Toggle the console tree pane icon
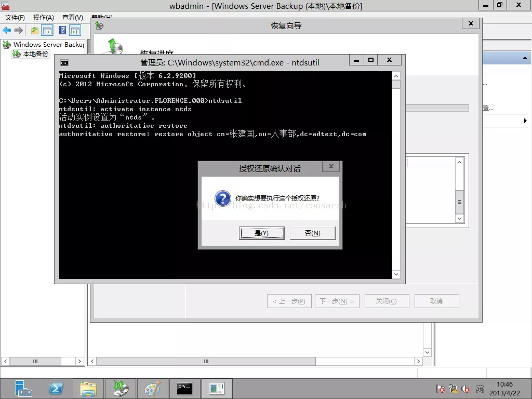 pos(47,31)
